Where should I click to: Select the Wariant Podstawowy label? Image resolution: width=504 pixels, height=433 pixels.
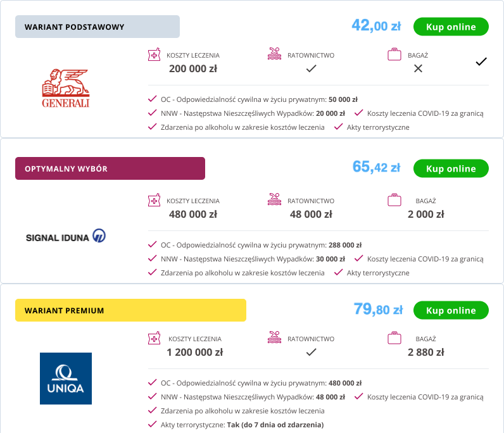(98, 27)
